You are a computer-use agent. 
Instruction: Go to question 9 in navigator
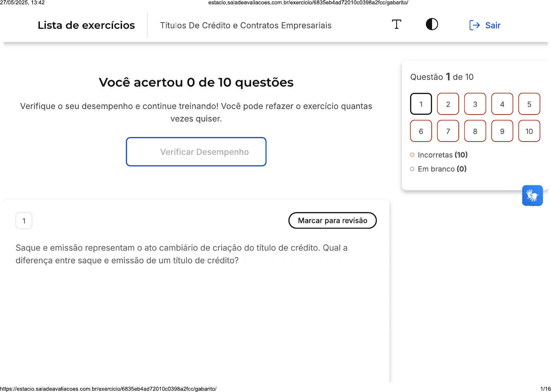coord(502,131)
